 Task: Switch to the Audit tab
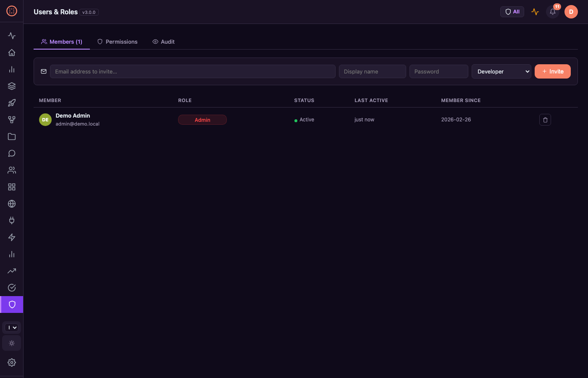(164, 42)
